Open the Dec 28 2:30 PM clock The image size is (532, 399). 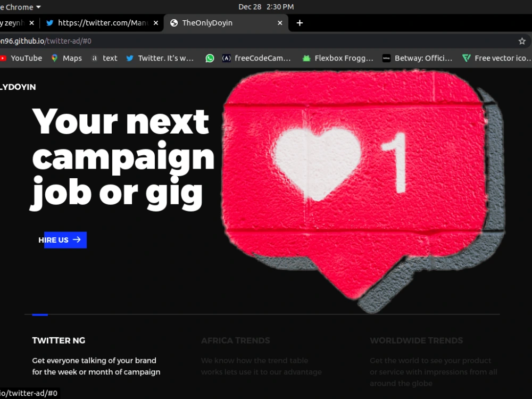click(266, 7)
